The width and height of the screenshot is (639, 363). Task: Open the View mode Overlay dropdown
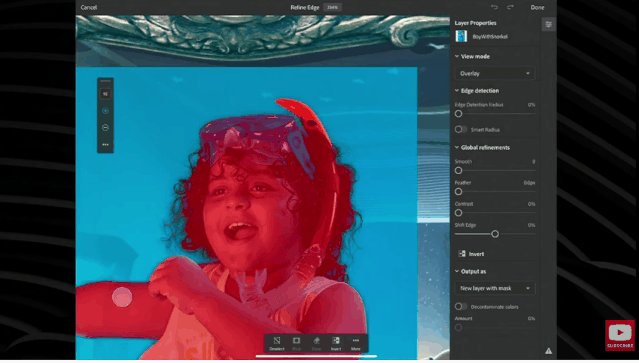pyautogui.click(x=495, y=73)
